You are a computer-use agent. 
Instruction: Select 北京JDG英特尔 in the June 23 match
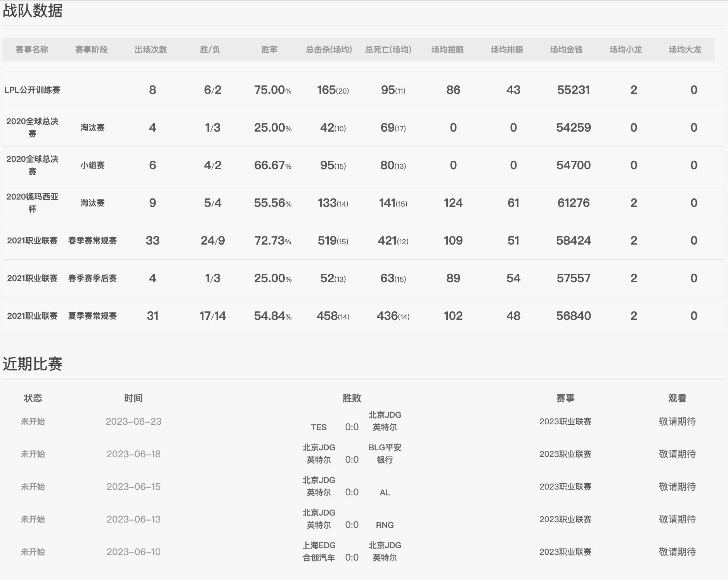(x=385, y=421)
